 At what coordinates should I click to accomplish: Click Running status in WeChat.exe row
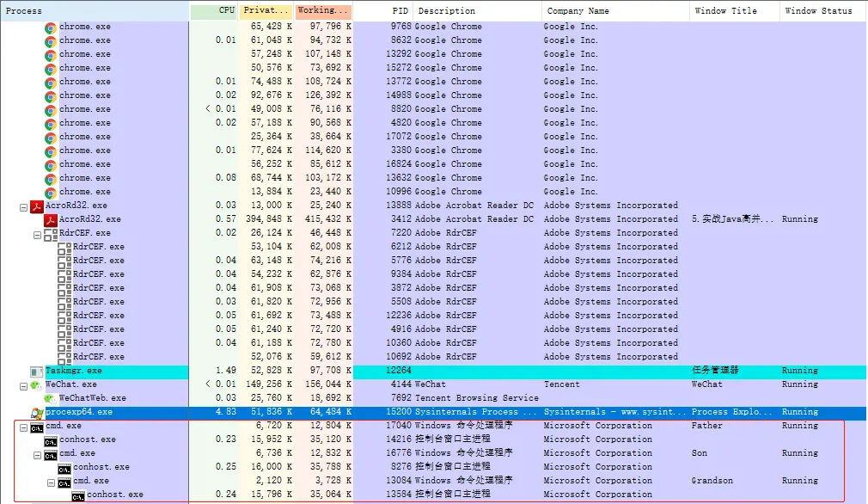point(800,384)
